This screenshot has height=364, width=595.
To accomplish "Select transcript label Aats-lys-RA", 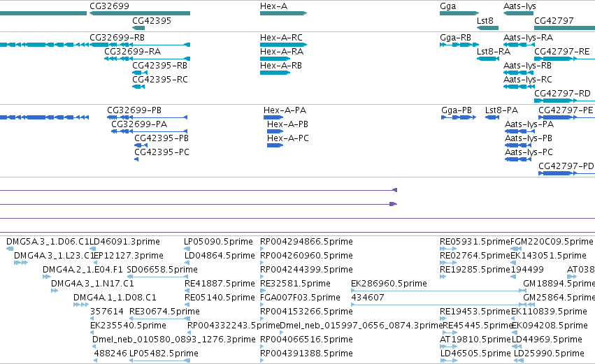I will [x=528, y=38].
